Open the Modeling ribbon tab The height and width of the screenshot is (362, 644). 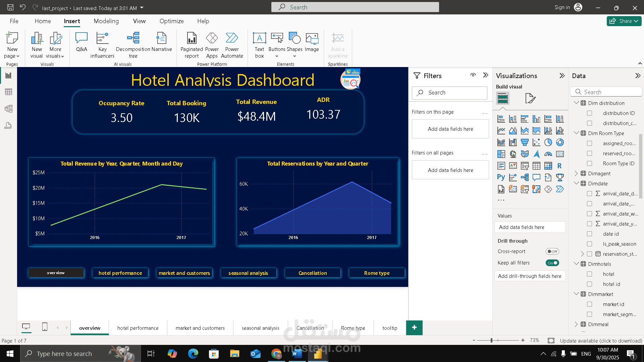click(106, 21)
